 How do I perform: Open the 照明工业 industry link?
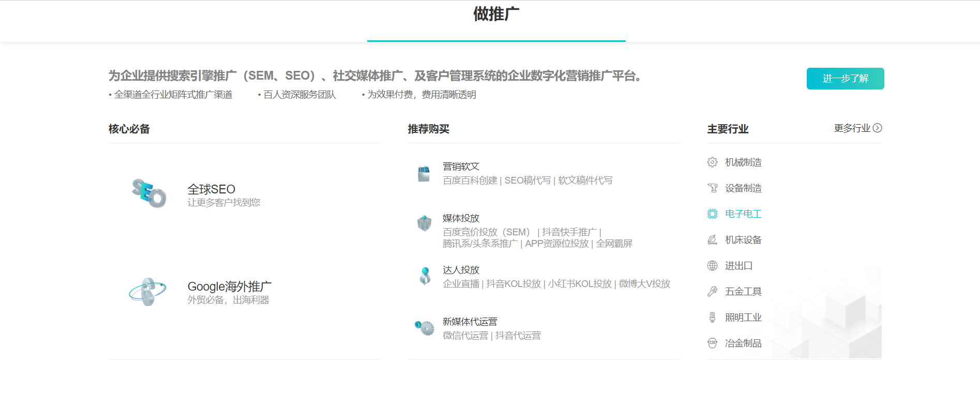(x=743, y=318)
